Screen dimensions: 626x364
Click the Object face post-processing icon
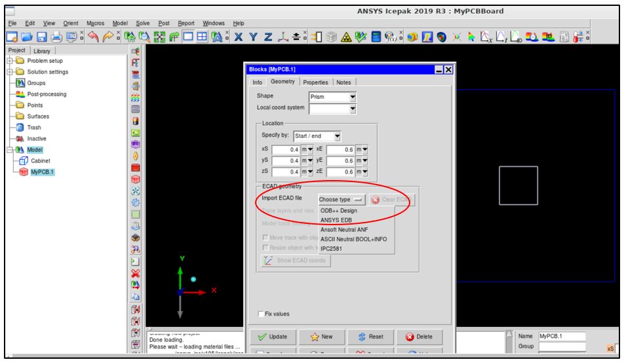click(x=412, y=37)
